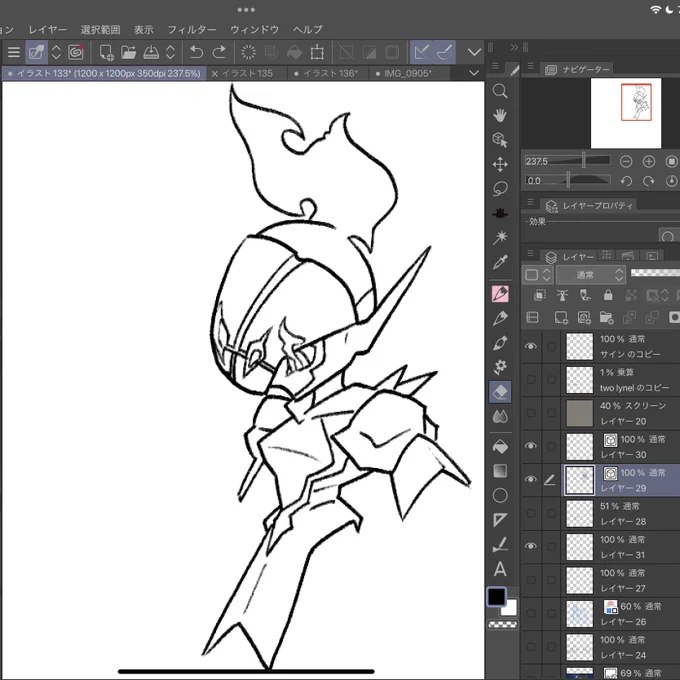Switch to the イラスト 135 canvas tab
This screenshot has width=680, height=680.
(x=247, y=73)
